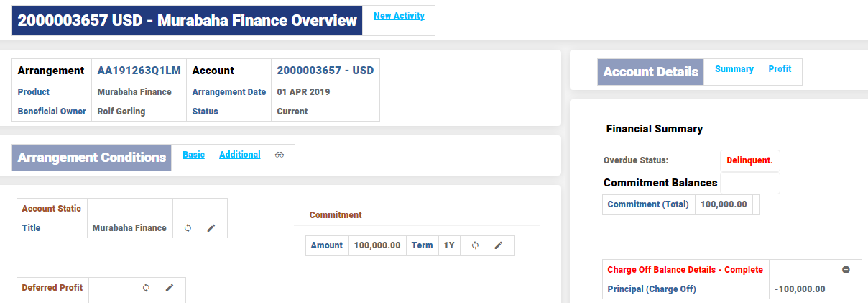Click the refresh icon in the Commitment row

click(475, 245)
